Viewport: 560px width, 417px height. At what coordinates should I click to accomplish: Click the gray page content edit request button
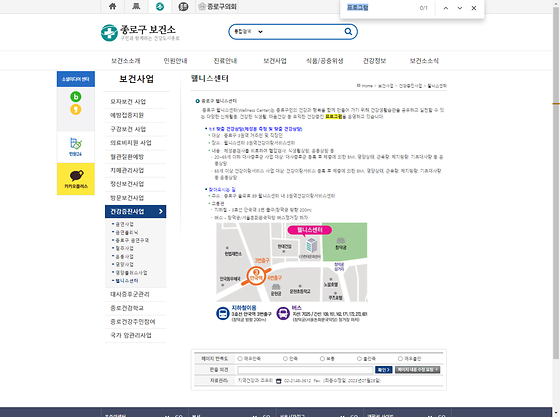click(x=418, y=370)
